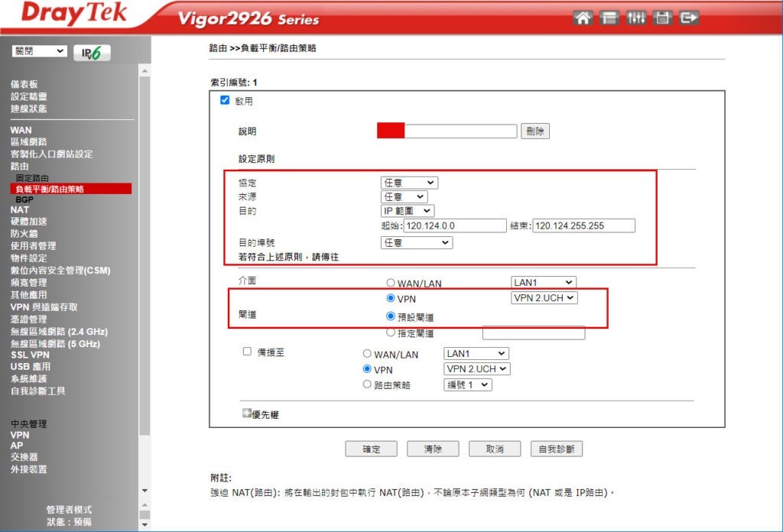
Task: Open BGP submenu item
Action: pos(24,199)
